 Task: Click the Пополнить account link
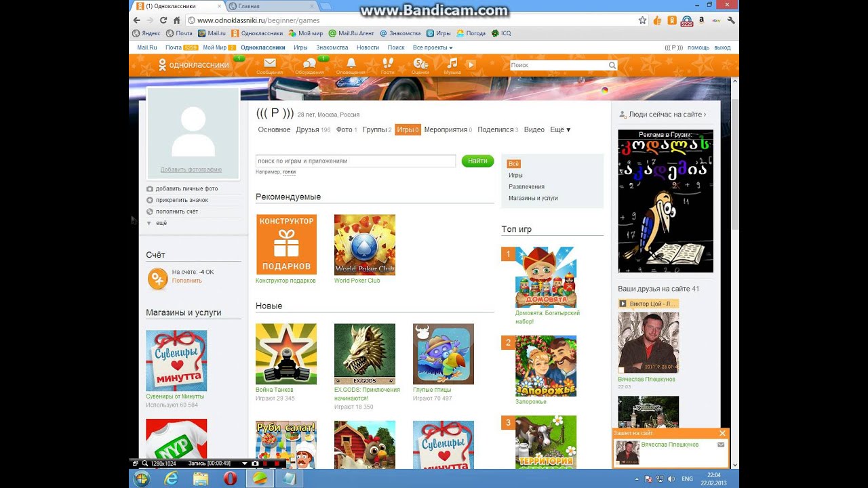pyautogui.click(x=186, y=280)
